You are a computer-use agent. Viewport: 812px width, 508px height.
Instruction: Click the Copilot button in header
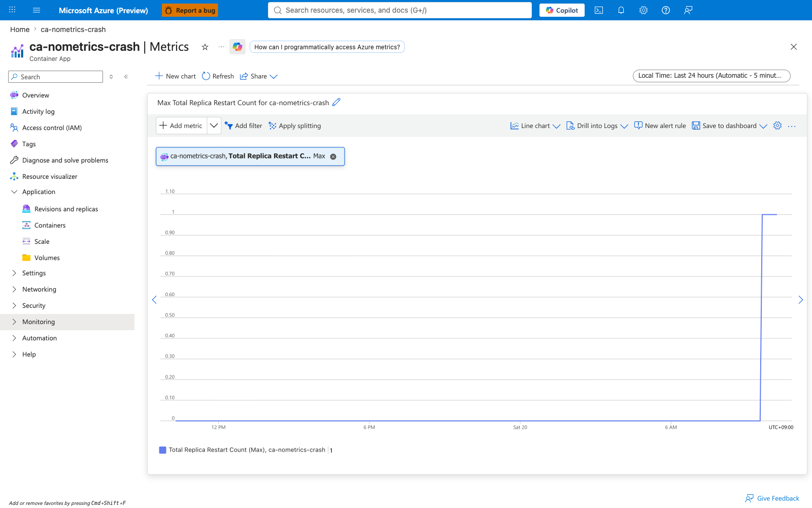pyautogui.click(x=562, y=10)
